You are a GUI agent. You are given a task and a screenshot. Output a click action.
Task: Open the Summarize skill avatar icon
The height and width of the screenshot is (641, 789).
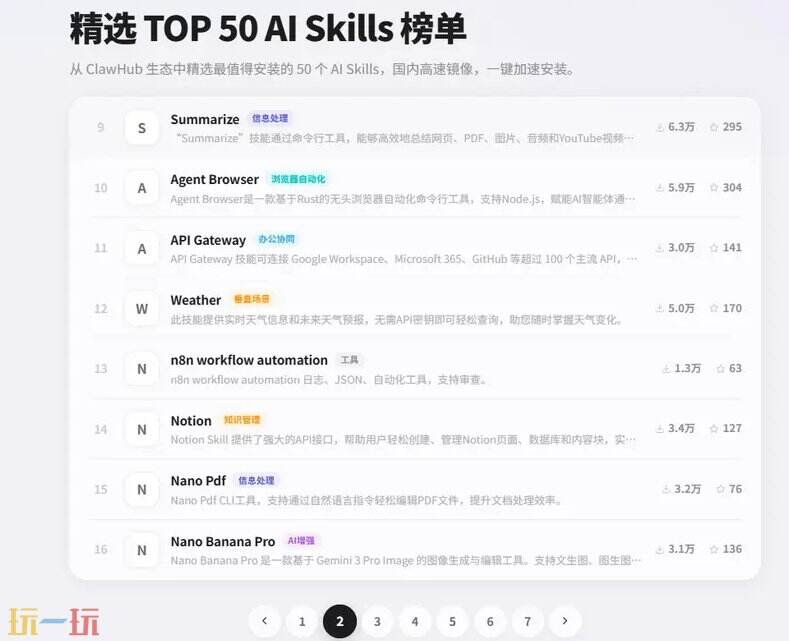click(142, 128)
